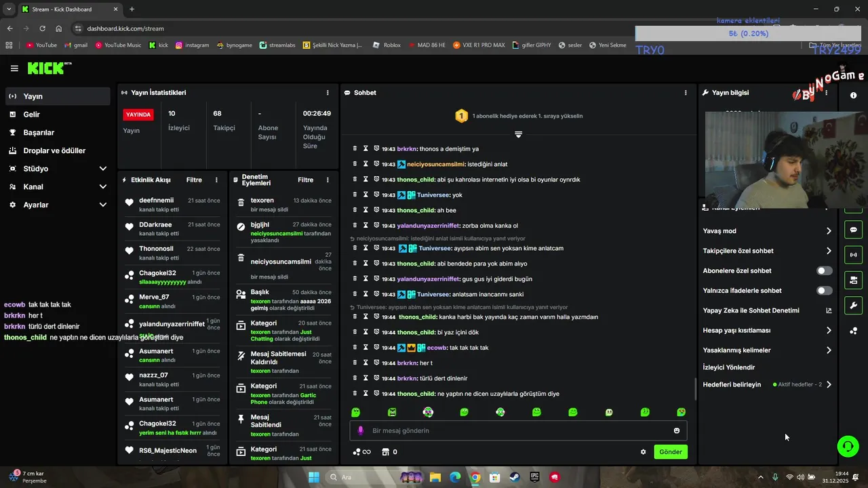Viewport: 868px width, 488px height.
Task: Open broadcast signal panel in right rail
Action: pyautogui.click(x=853, y=255)
